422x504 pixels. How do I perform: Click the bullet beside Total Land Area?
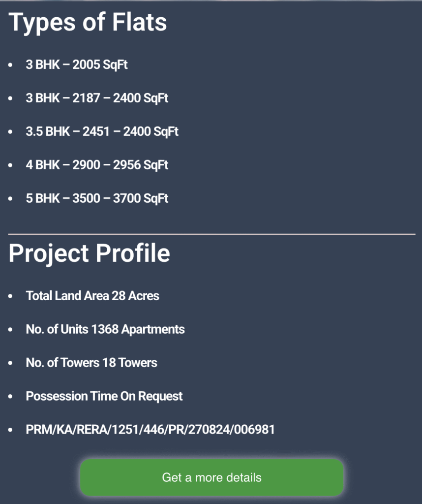tap(10, 296)
